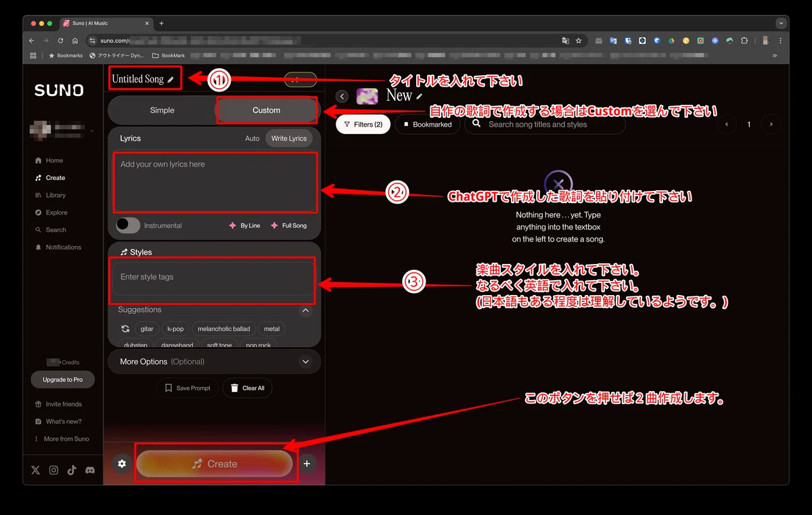The height and width of the screenshot is (515, 812).
Task: Focus the Enter style tags field
Action: 212,279
